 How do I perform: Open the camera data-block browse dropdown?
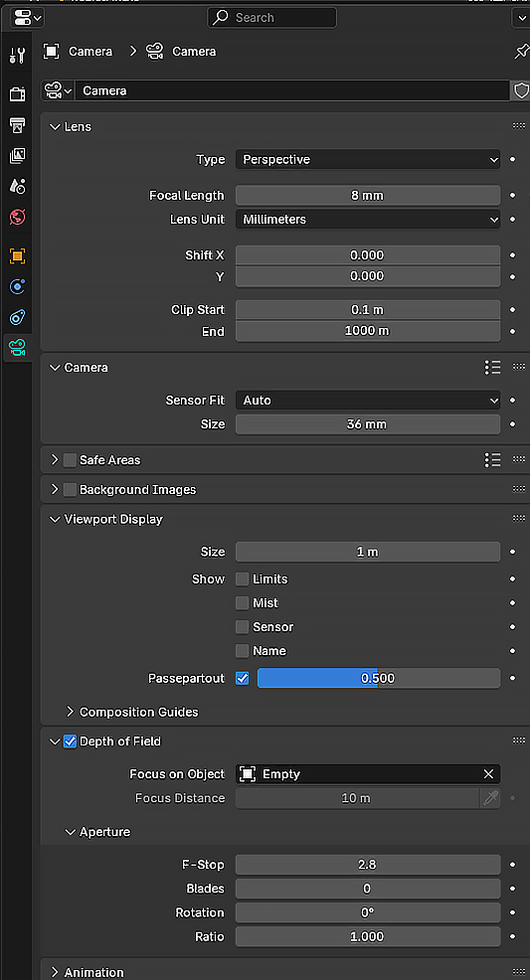(x=58, y=90)
